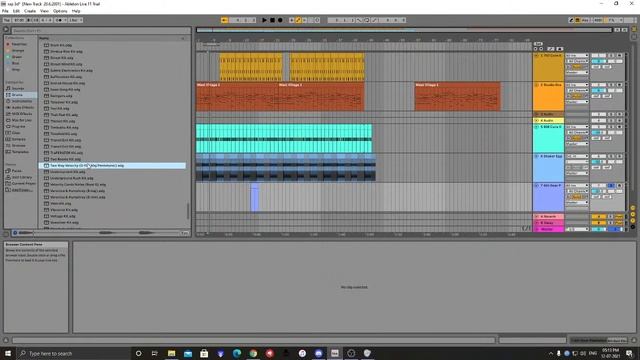The image size is (640, 360).
Task: Select Grooves category in browser
Action: pyautogui.click(x=18, y=145)
